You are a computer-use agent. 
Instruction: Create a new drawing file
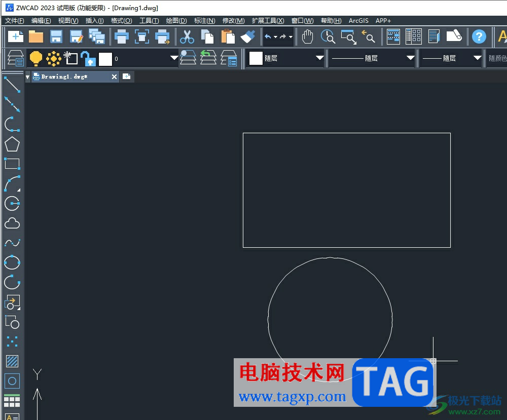16,36
